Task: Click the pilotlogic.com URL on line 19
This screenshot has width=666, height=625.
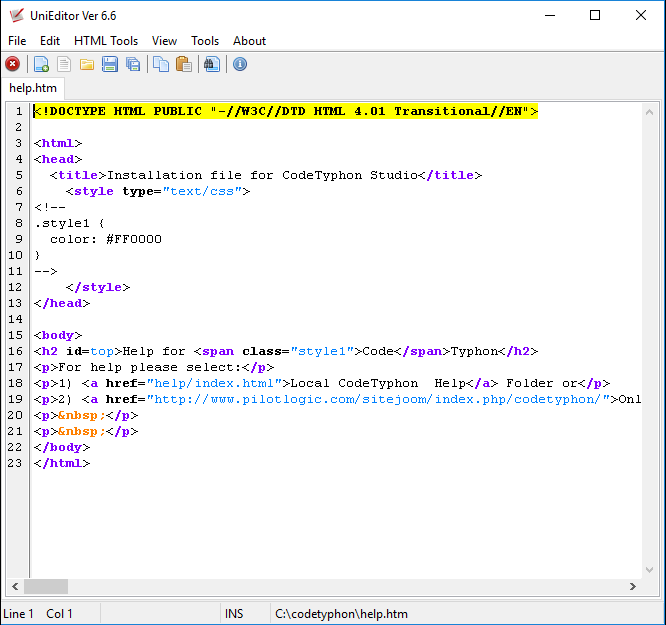Action: (378, 399)
